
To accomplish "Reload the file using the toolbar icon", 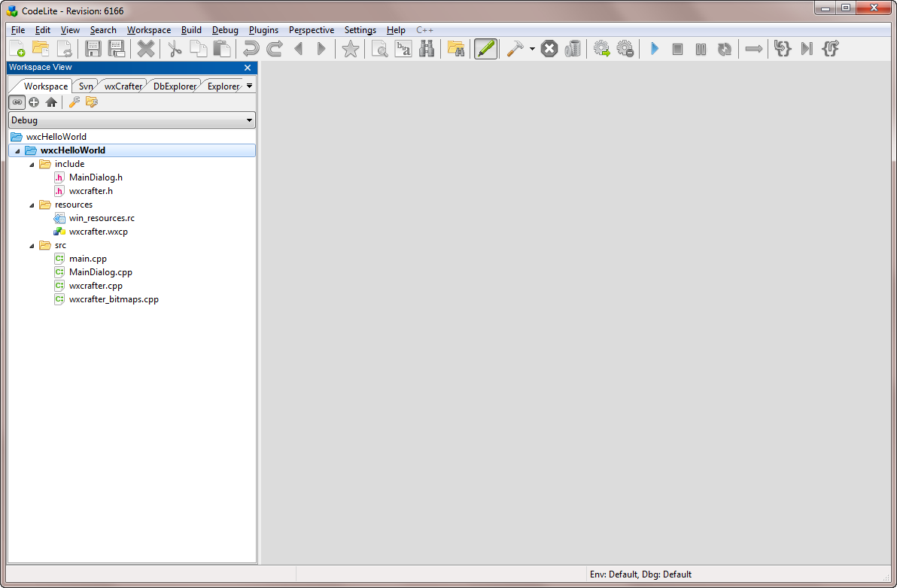I will [64, 49].
